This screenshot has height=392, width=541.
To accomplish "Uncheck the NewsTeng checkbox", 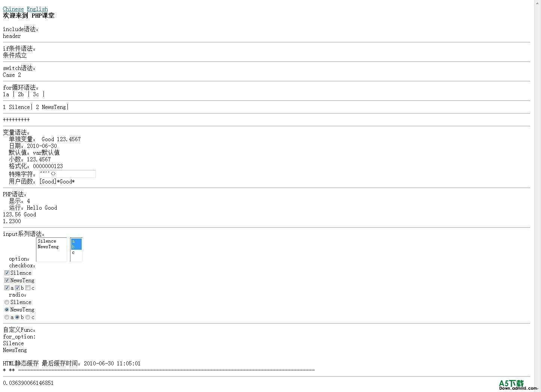I will (x=7, y=280).
